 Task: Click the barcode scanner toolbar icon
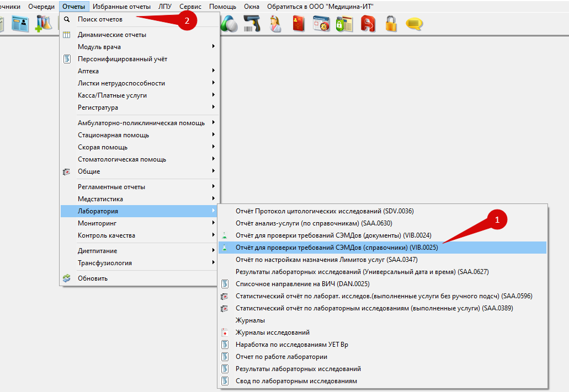252,24
